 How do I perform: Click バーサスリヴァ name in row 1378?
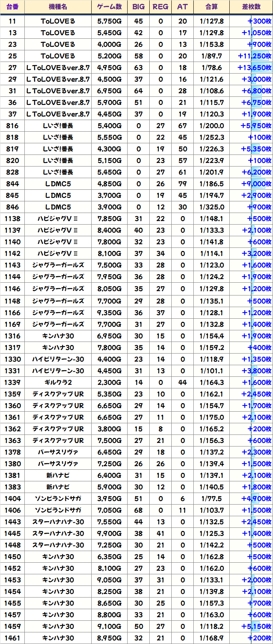[58, 452]
